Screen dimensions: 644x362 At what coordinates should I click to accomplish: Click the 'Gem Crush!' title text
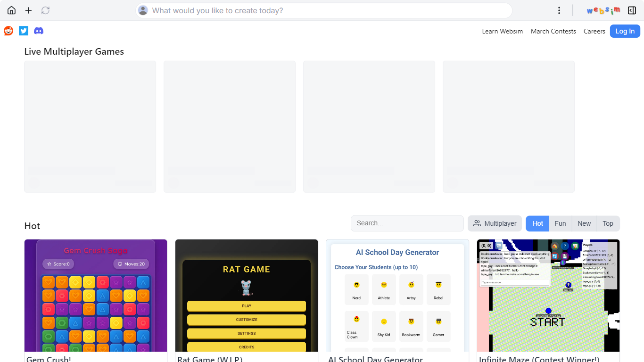click(x=49, y=359)
